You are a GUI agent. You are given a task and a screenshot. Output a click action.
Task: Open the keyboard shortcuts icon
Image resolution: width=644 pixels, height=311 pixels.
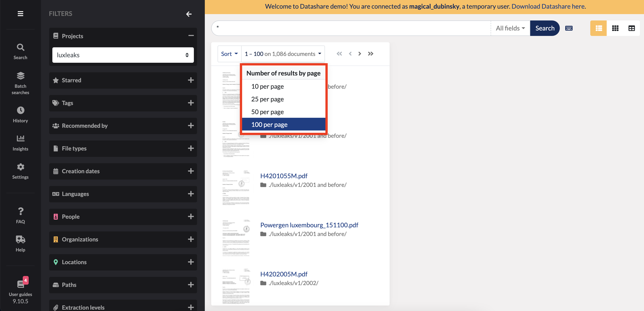point(569,28)
